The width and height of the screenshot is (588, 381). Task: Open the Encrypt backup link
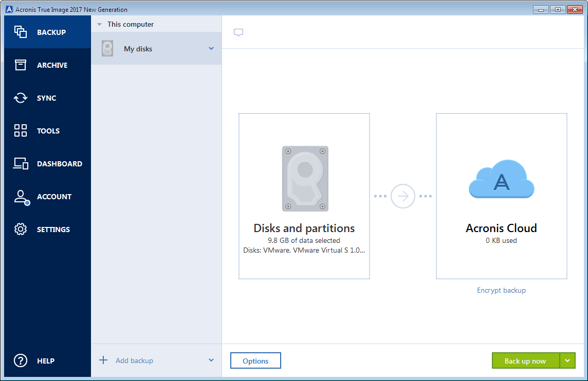point(501,290)
